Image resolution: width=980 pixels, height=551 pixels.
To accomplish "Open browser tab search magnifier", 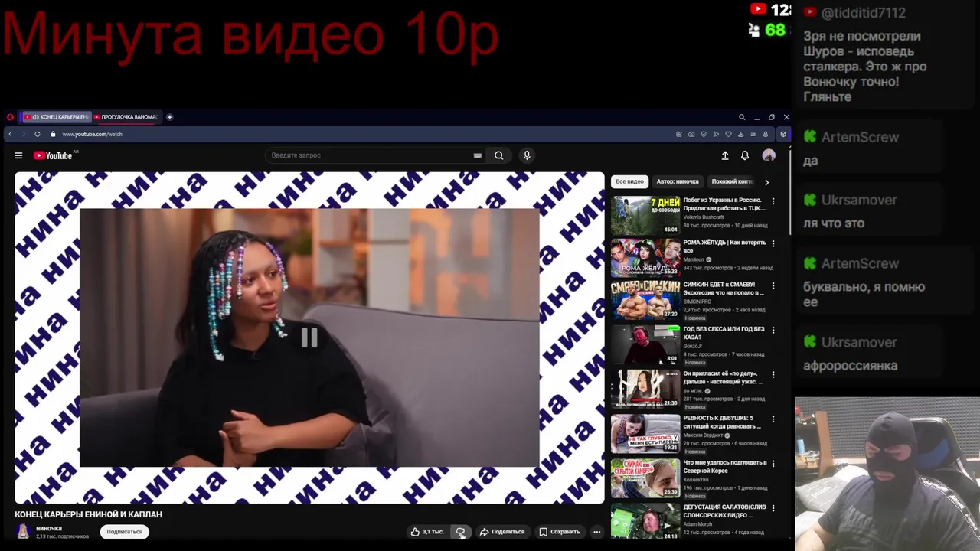I will pyautogui.click(x=741, y=117).
